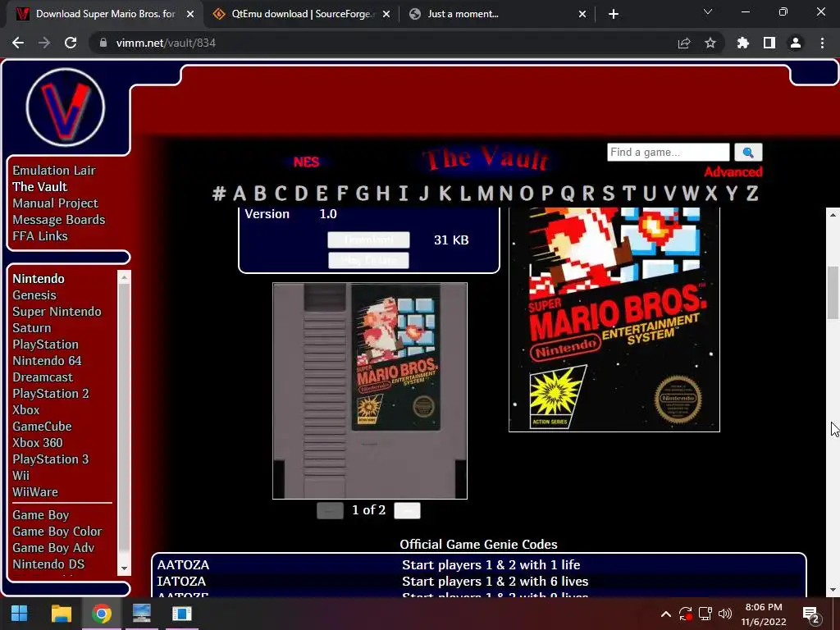Open a new browser tab
Image resolution: width=840 pixels, height=630 pixels.
pyautogui.click(x=614, y=14)
